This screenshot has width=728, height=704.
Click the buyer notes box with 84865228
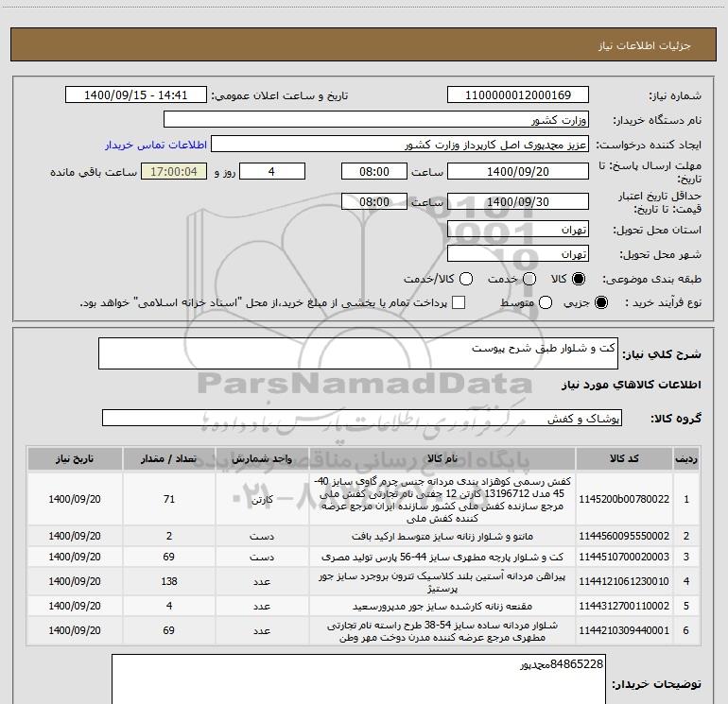pos(358,678)
